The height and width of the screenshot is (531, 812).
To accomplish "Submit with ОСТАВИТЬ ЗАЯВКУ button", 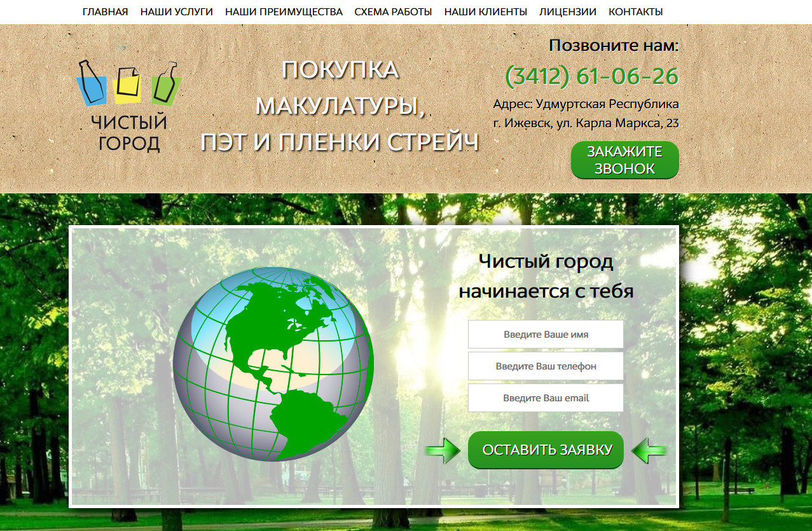I will click(x=546, y=450).
